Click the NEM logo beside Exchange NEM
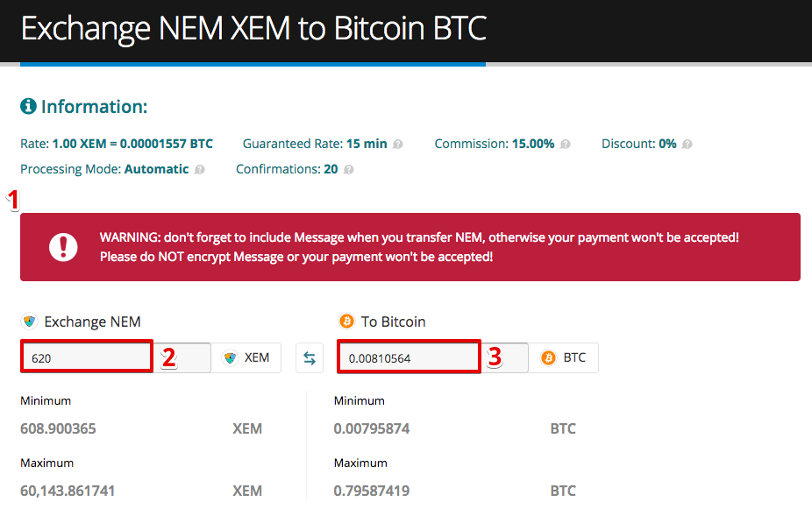This screenshot has width=812, height=509. point(30,322)
